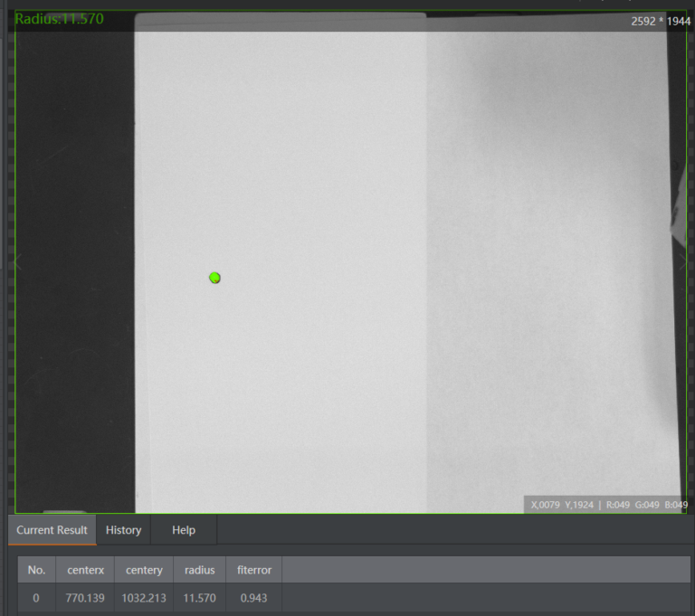
Task: Click the faint next-image arrow on right edge
Action: tap(681, 262)
